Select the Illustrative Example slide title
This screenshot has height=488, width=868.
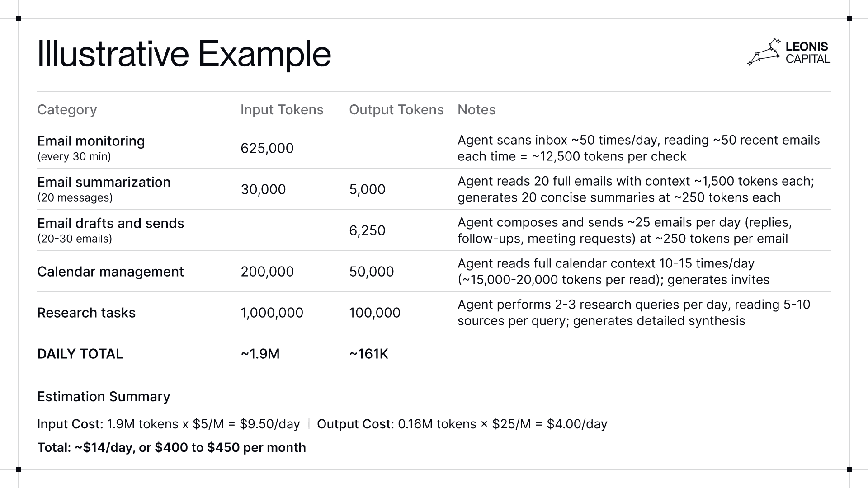tap(184, 54)
